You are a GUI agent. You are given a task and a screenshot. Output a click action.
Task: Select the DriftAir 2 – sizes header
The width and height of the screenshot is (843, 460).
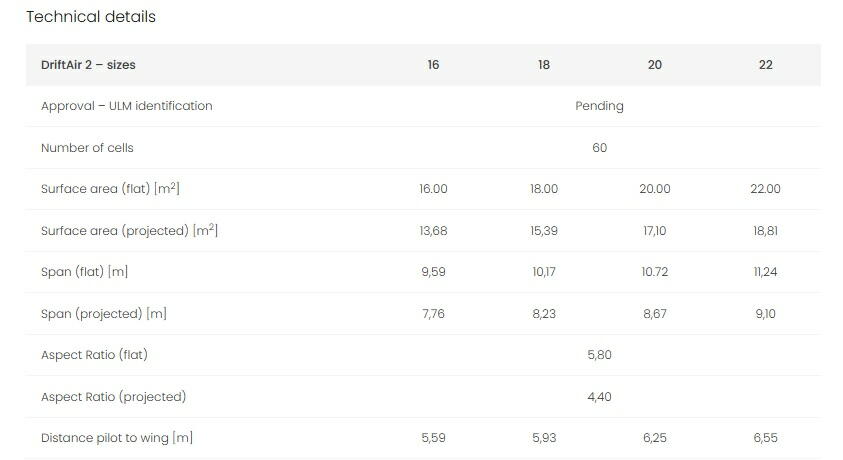pos(88,65)
